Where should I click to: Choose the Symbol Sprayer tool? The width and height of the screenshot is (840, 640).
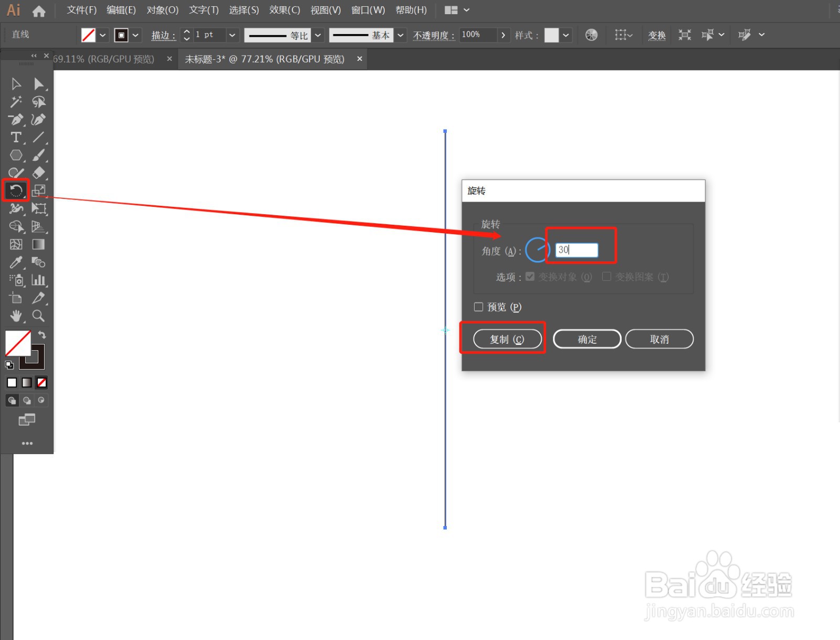[16, 280]
